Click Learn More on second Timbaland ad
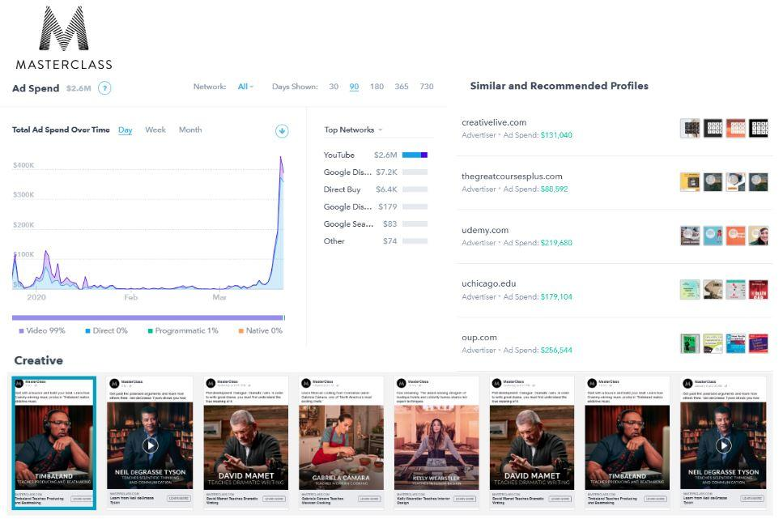 pyautogui.click(x=655, y=499)
